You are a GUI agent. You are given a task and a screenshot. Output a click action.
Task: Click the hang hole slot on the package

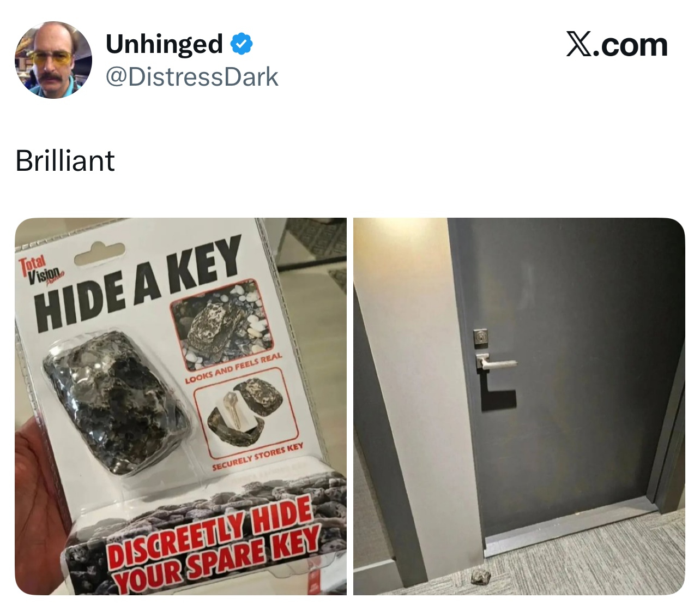tap(100, 254)
